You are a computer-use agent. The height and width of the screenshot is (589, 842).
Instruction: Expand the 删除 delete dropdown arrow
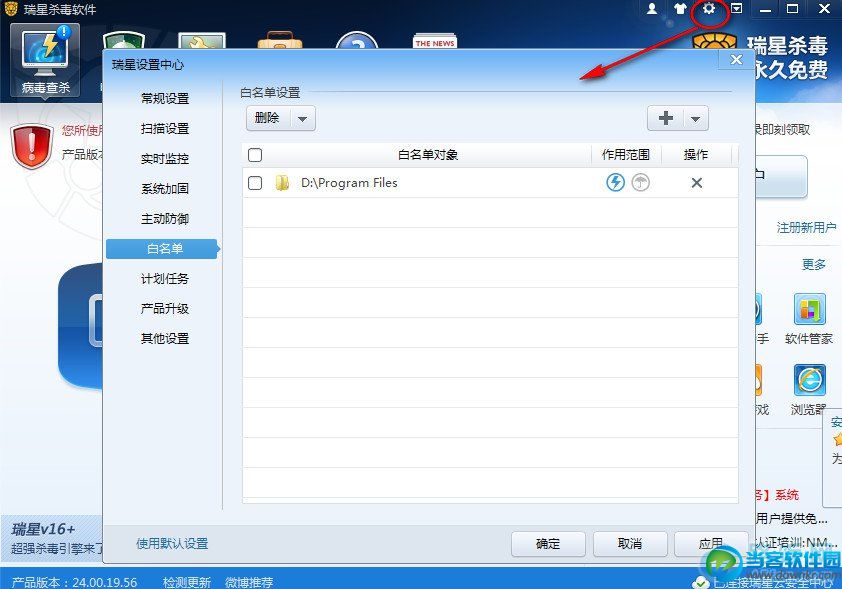click(x=303, y=119)
